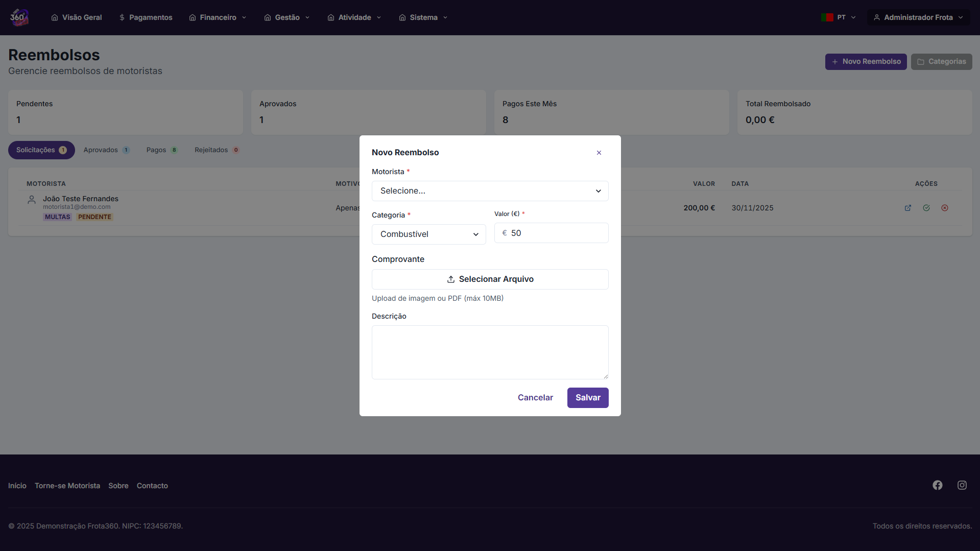Click the Frota360 logo icon
980x551 pixels.
click(x=19, y=17)
